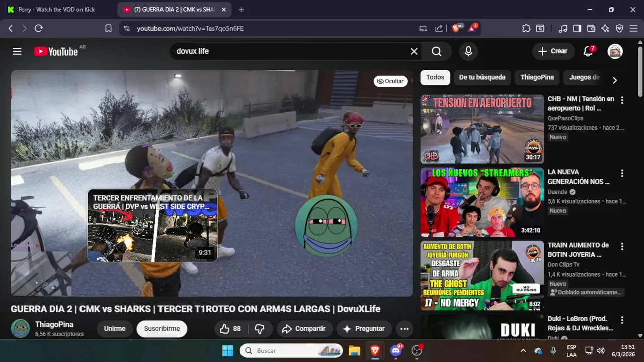This screenshot has width=644, height=362.
Task: Open the YouTube hamburger guide menu
Action: coord(17,51)
